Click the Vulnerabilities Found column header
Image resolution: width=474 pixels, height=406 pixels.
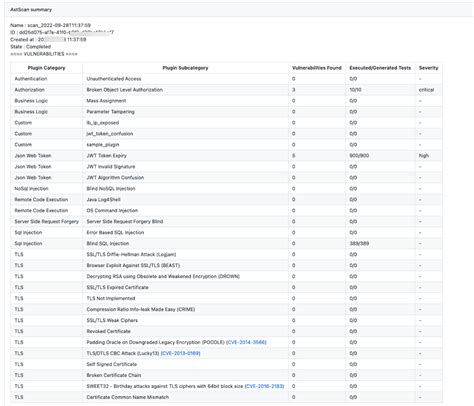317,68
